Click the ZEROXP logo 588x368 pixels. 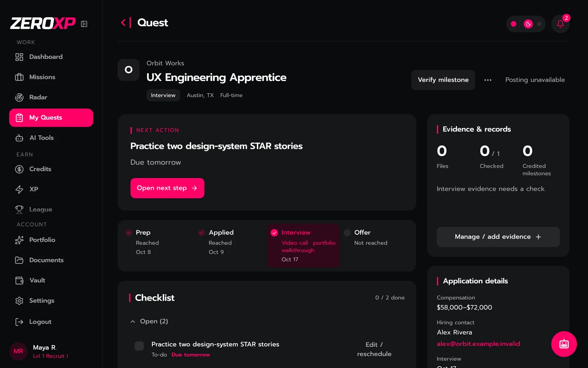(43, 24)
